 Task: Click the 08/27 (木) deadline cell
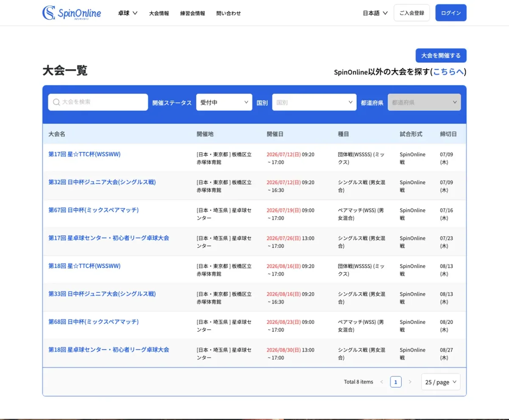[x=447, y=354]
